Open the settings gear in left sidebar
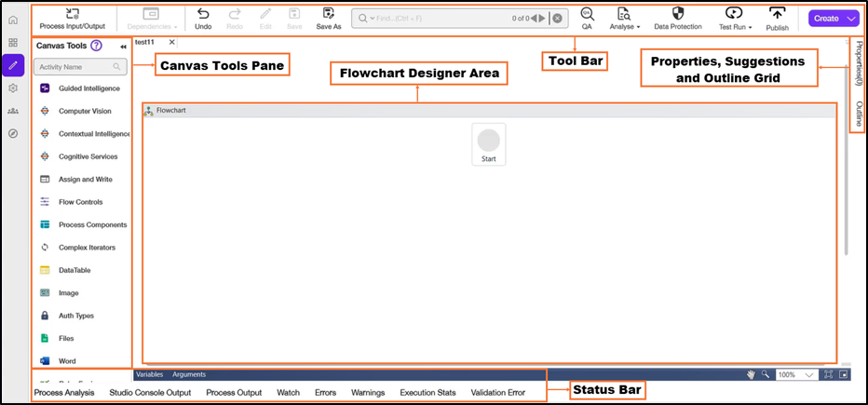The image size is (868, 405). tap(13, 88)
